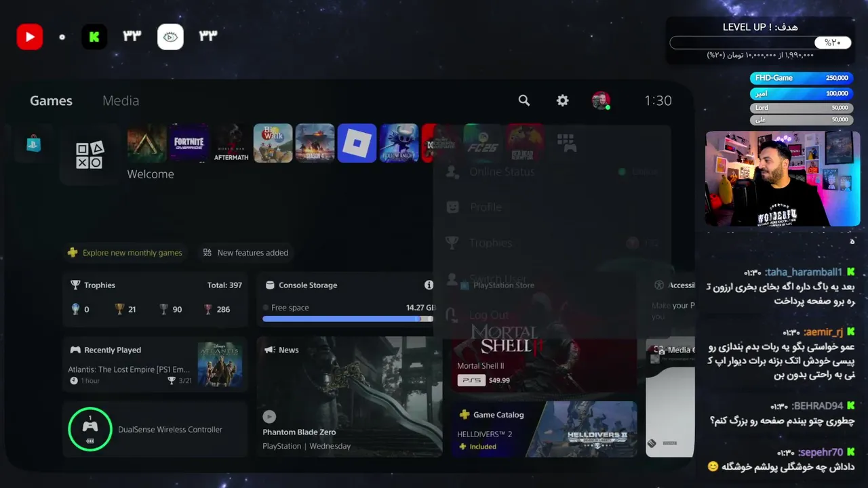Click the BEHRAD94 chat username
This screenshot has height=488, width=868.
[817, 406]
